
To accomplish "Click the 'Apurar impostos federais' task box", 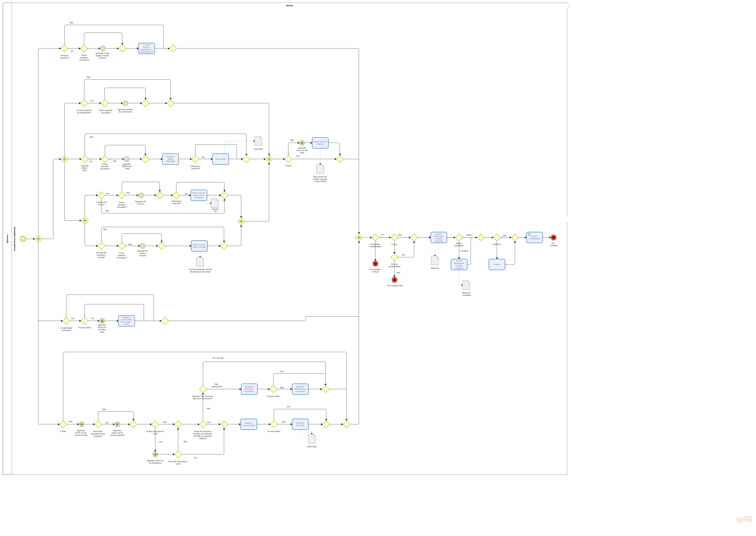I will coord(320,143).
